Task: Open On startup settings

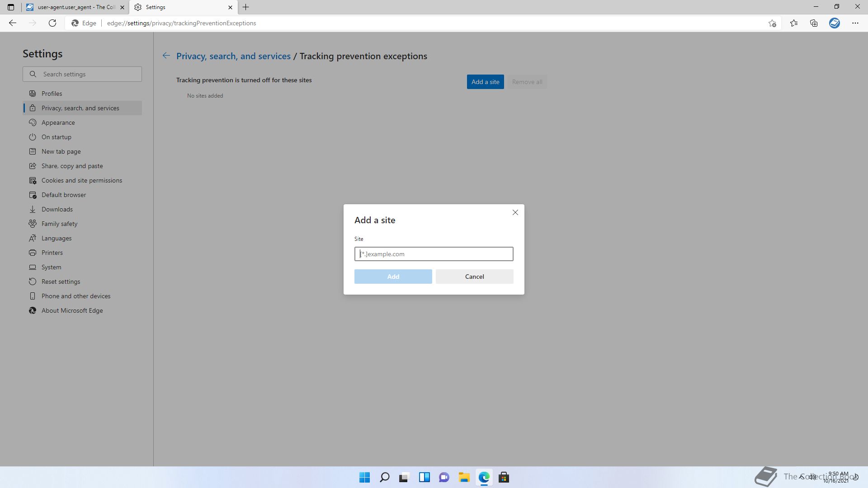Action: (x=82, y=137)
